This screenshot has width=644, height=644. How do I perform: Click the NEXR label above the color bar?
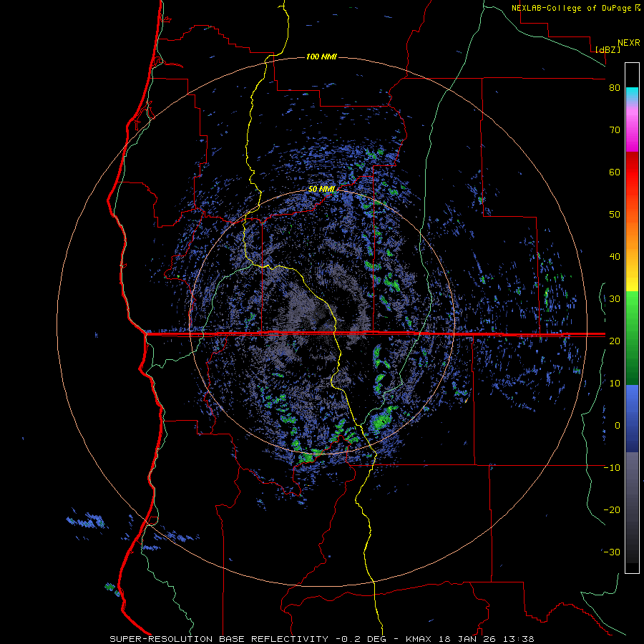(x=629, y=43)
